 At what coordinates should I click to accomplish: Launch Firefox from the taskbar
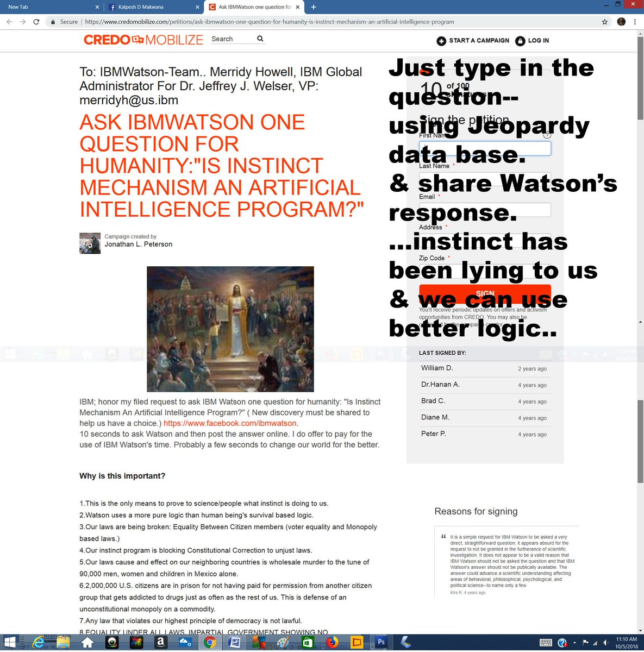tap(332, 642)
